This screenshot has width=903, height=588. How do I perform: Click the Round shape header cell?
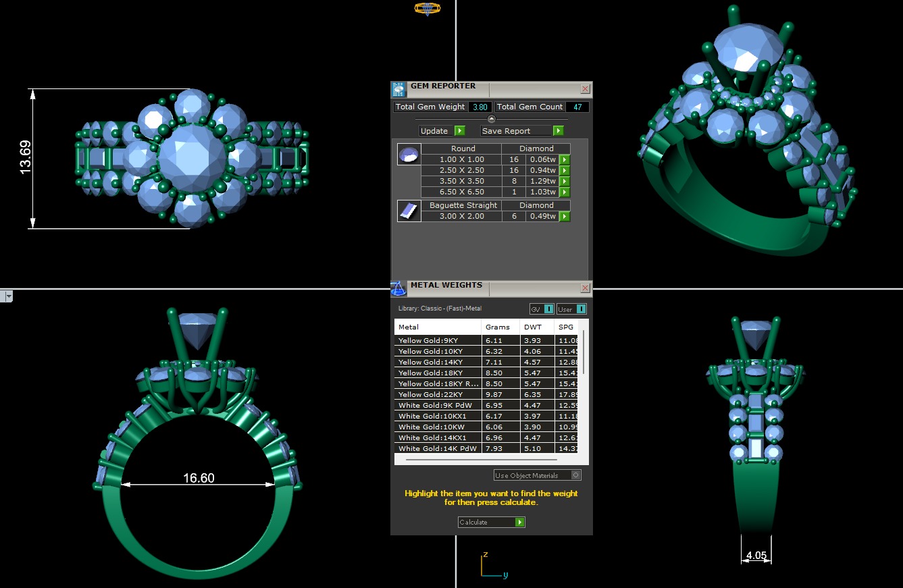461,149
